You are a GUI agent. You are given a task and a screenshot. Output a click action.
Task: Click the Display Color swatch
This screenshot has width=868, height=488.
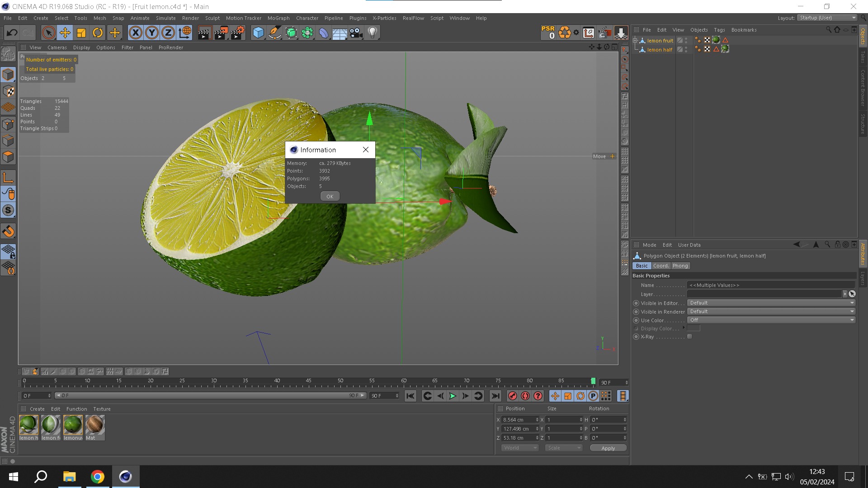(x=693, y=328)
